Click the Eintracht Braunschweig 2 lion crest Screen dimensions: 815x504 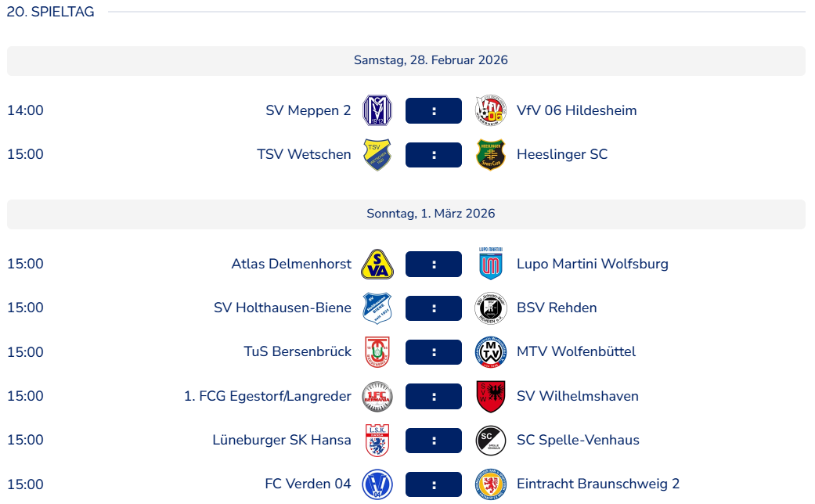point(491,484)
